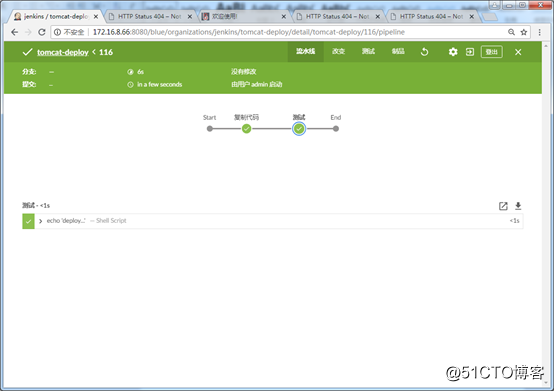Open the Chrome three-dot menu
Image resolution: width=554 pixels, height=391 pixels.
[540, 32]
